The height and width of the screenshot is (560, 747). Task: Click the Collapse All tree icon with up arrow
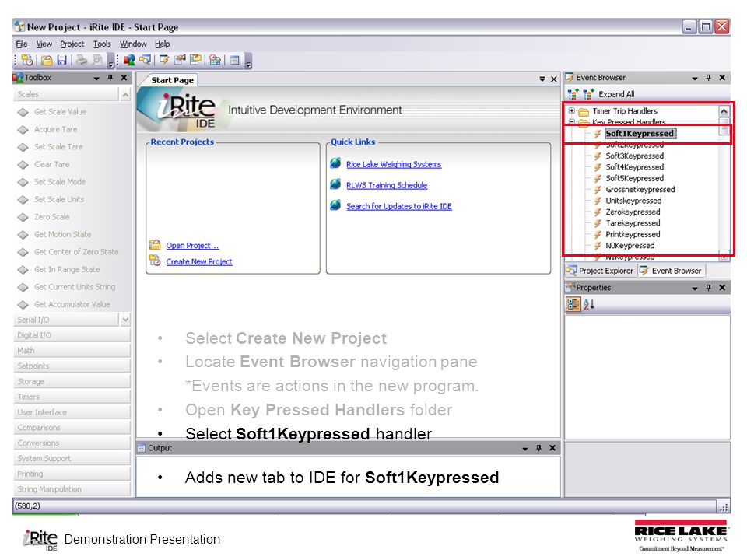pyautogui.click(x=573, y=94)
